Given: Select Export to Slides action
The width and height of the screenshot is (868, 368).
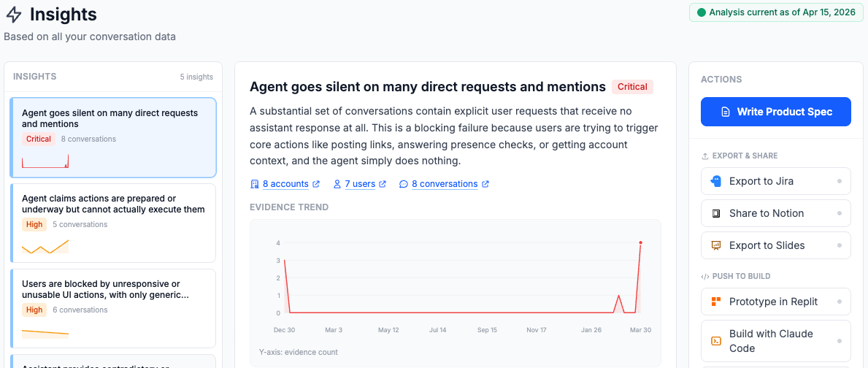Looking at the screenshot, I should [x=775, y=245].
